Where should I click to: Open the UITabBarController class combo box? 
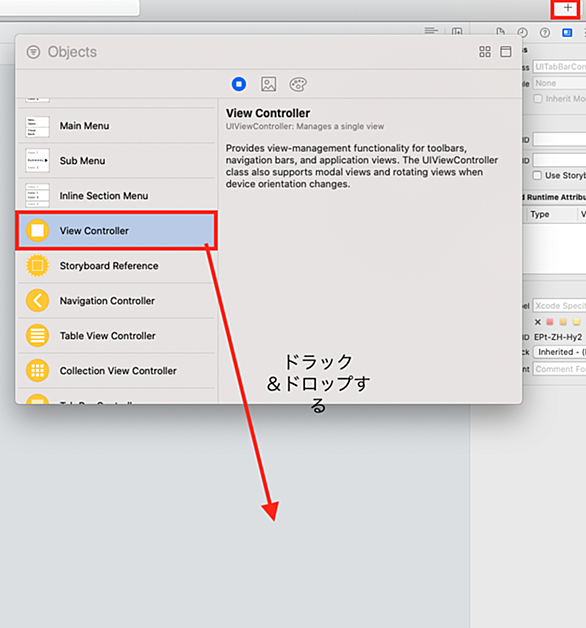[560, 67]
